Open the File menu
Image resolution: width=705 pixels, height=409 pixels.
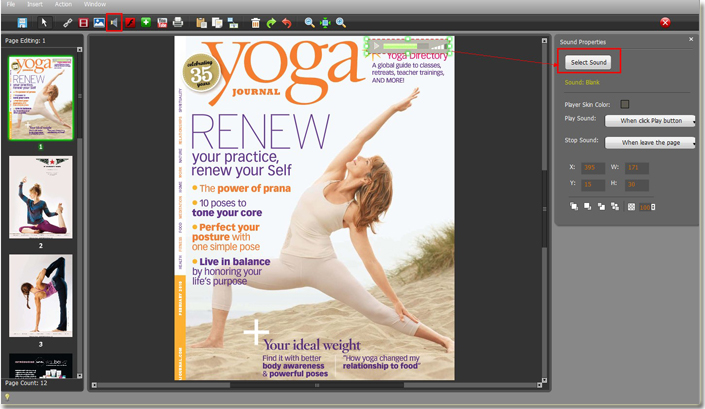[11, 4]
